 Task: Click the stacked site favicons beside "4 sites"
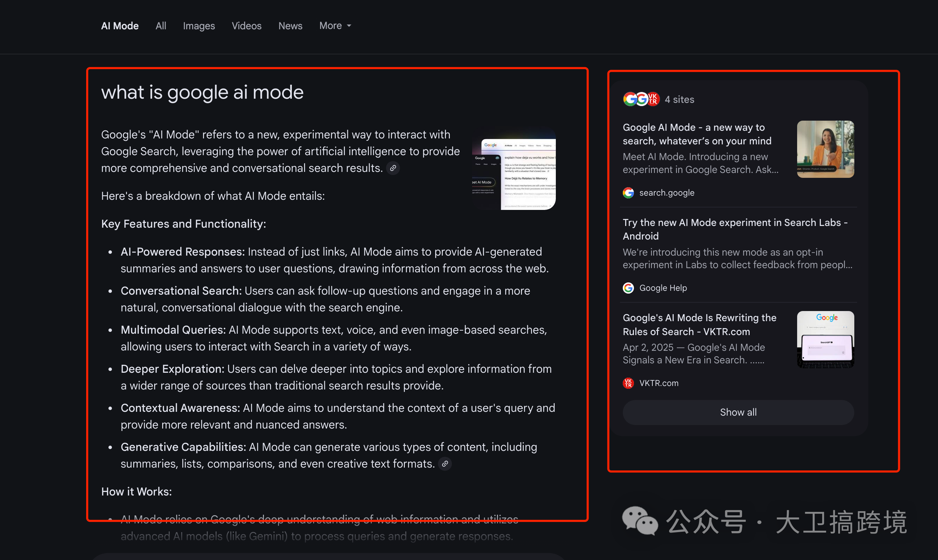[x=641, y=99]
